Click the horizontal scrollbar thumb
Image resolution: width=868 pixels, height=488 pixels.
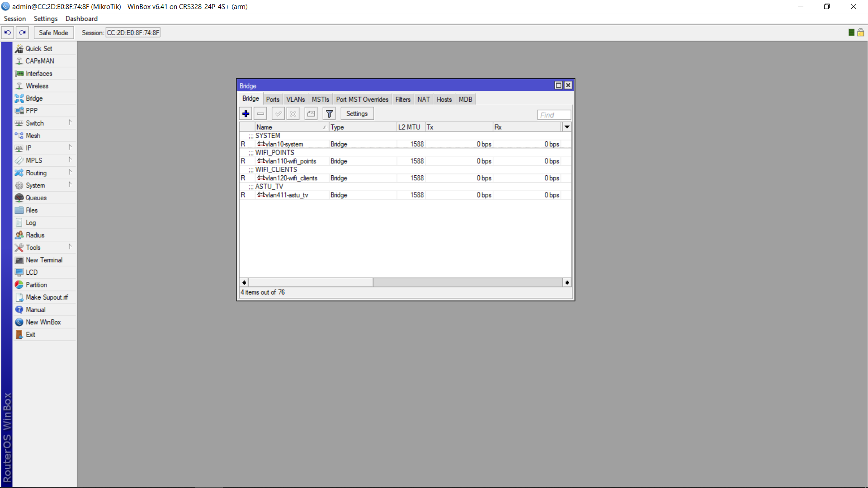(x=311, y=282)
